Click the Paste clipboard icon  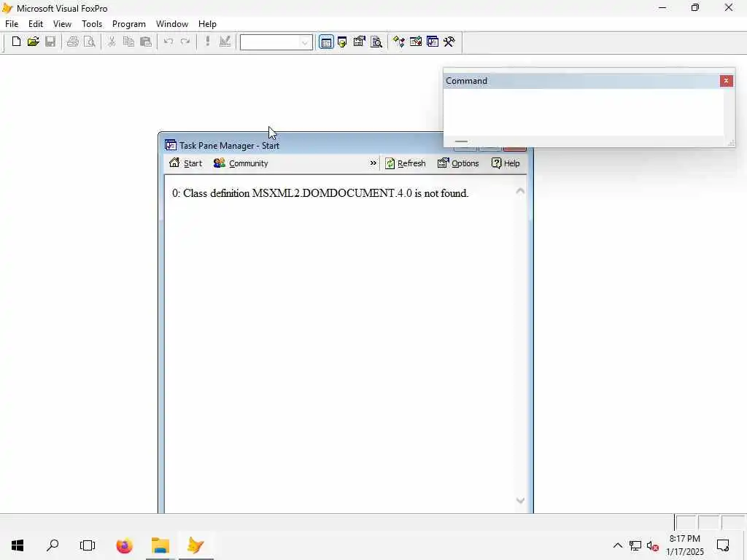[x=146, y=42]
